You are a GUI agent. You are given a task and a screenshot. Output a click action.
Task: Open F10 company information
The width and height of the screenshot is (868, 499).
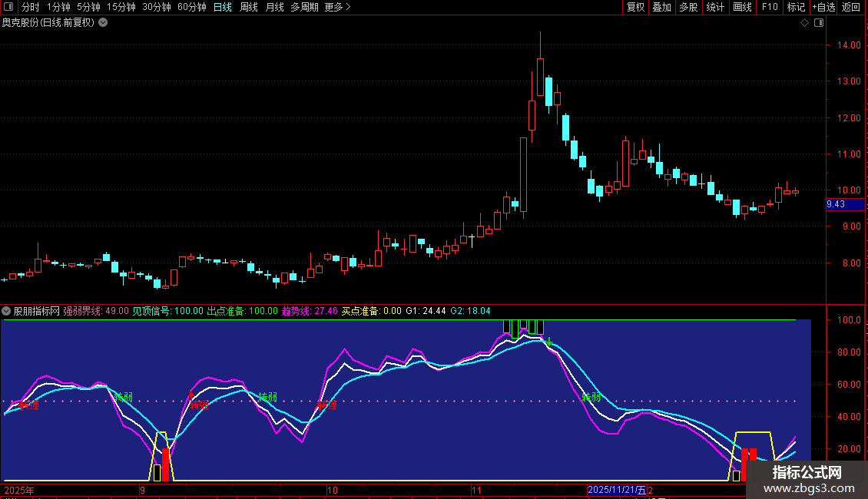click(x=770, y=7)
